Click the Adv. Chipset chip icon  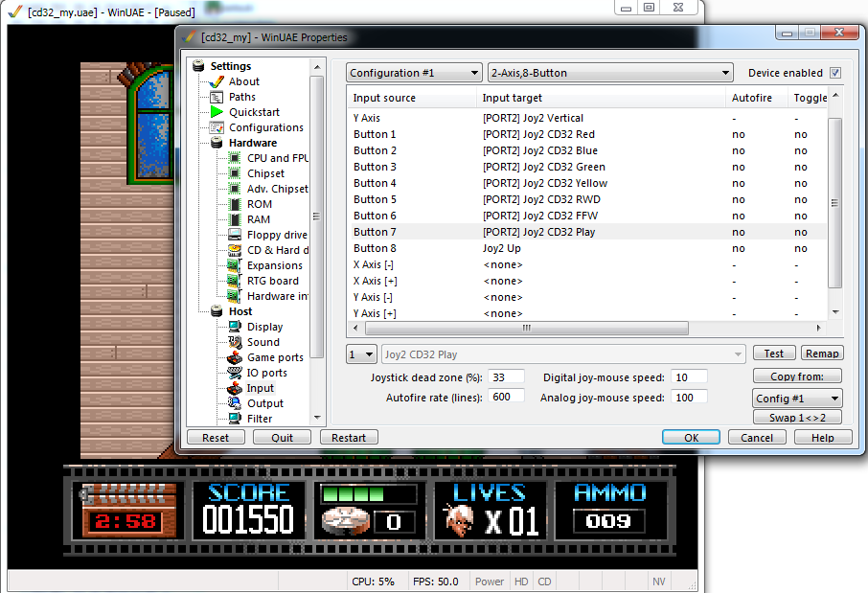point(235,189)
